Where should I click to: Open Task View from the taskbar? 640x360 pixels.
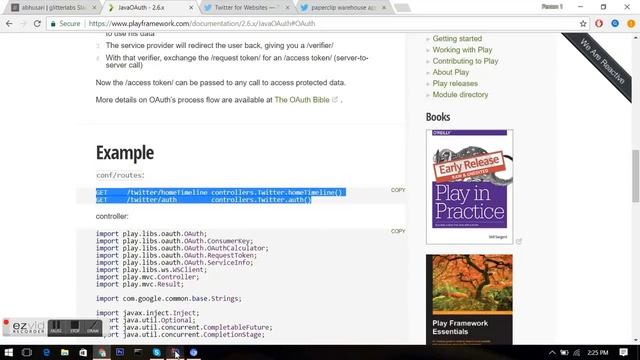(x=27, y=352)
